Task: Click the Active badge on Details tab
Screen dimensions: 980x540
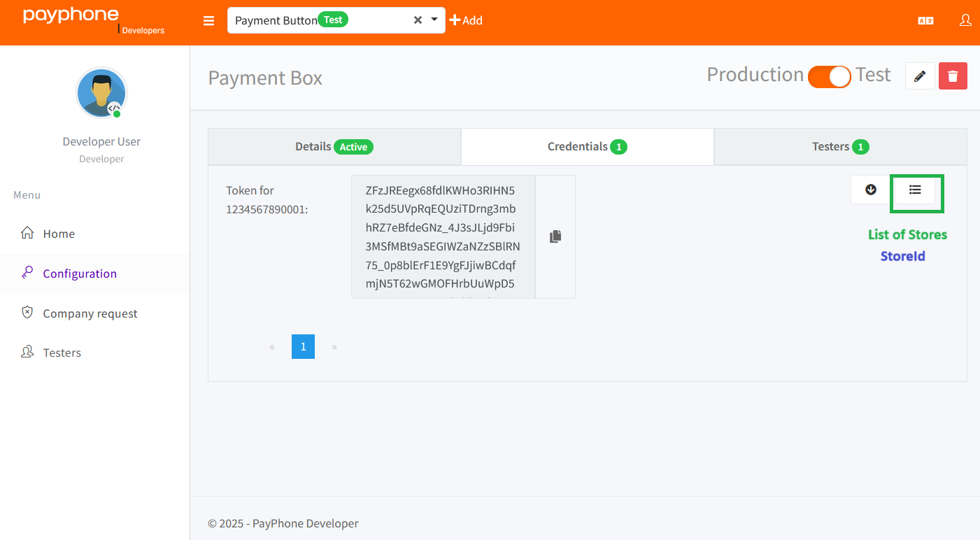Action: click(353, 147)
